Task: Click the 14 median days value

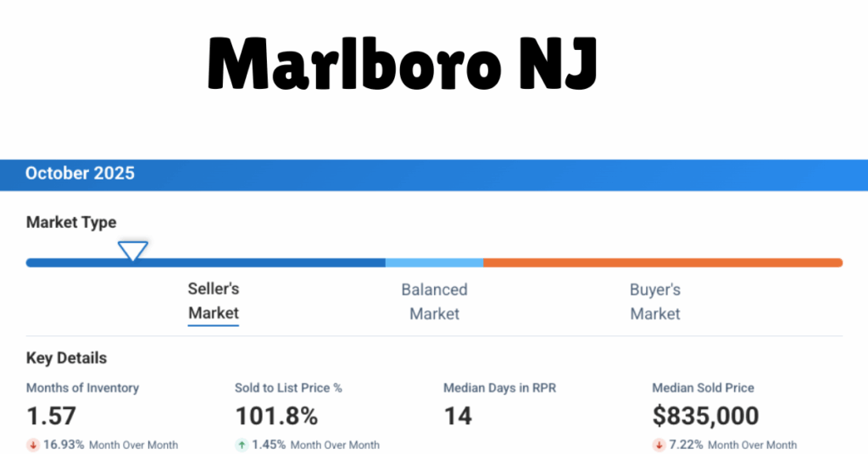Action: tap(458, 416)
